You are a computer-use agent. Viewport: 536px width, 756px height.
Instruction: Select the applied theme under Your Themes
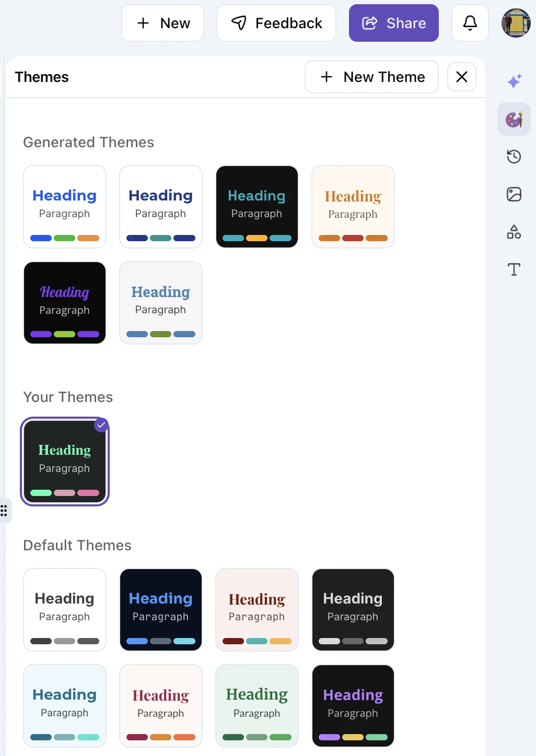click(65, 462)
